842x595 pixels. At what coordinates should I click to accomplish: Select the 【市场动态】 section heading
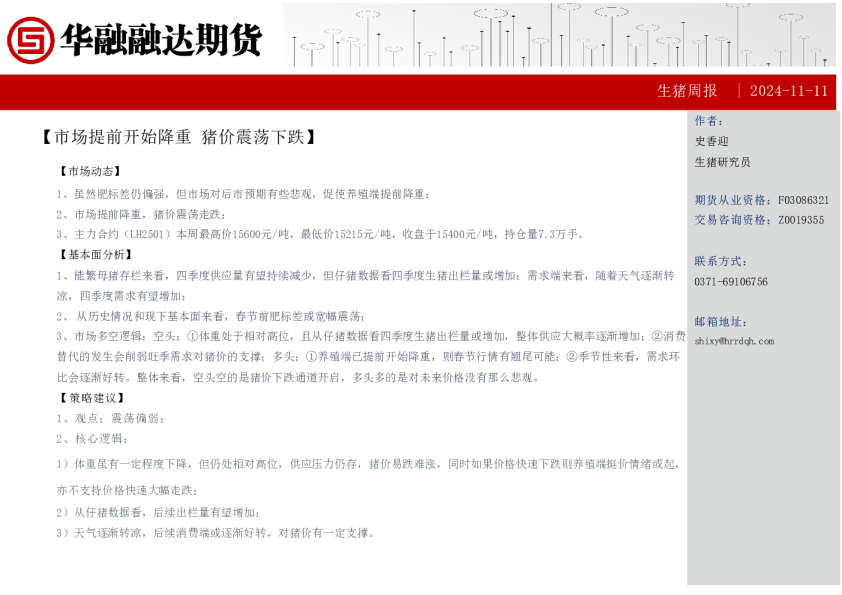point(91,172)
